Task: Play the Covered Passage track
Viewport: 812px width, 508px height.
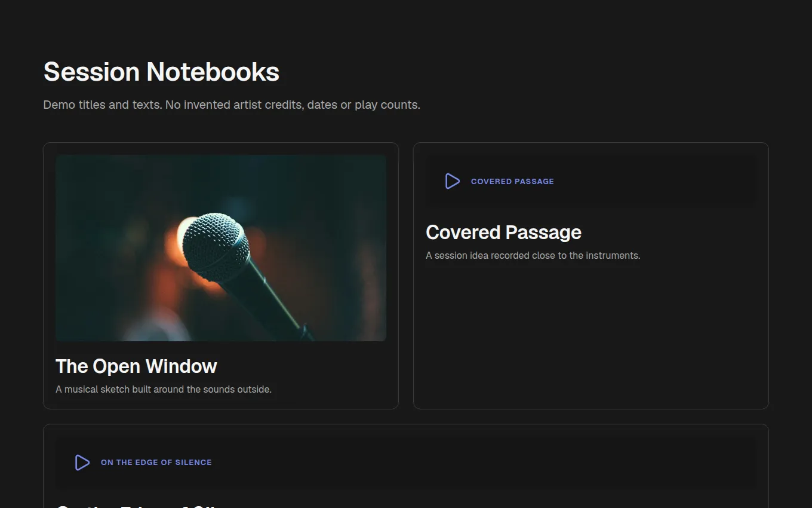Action: tap(453, 181)
